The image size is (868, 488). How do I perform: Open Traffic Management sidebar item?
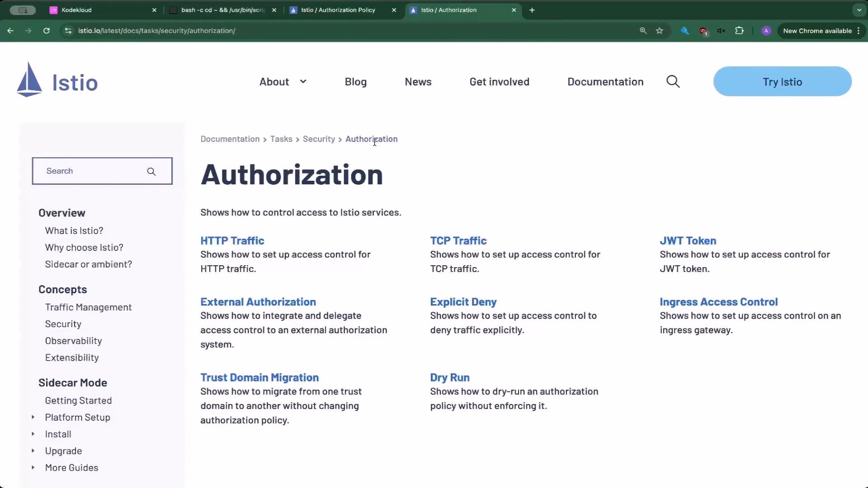pyautogui.click(x=88, y=307)
